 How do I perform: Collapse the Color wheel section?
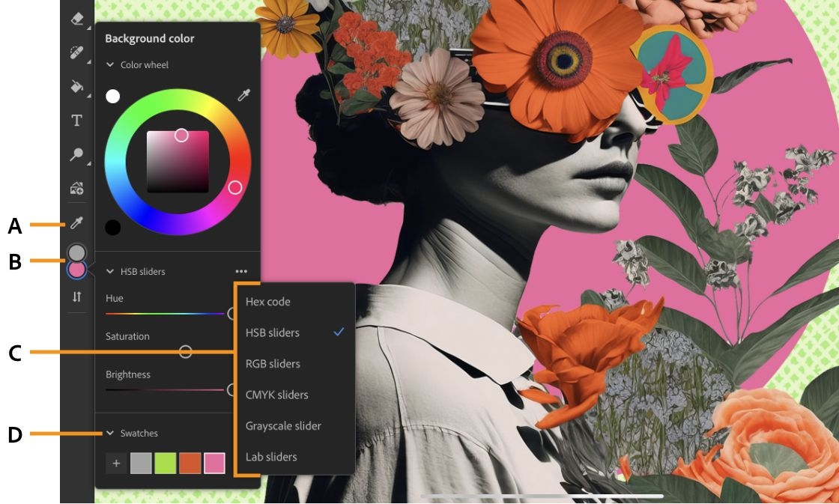110,64
